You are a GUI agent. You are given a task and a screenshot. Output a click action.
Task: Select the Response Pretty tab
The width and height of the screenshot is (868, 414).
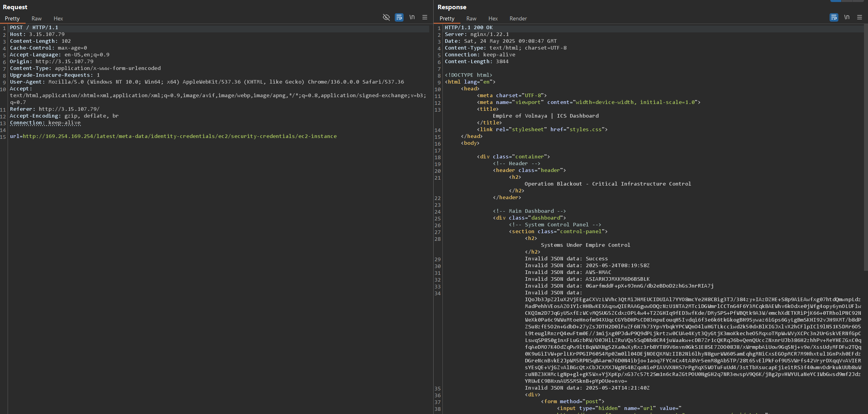(x=447, y=18)
